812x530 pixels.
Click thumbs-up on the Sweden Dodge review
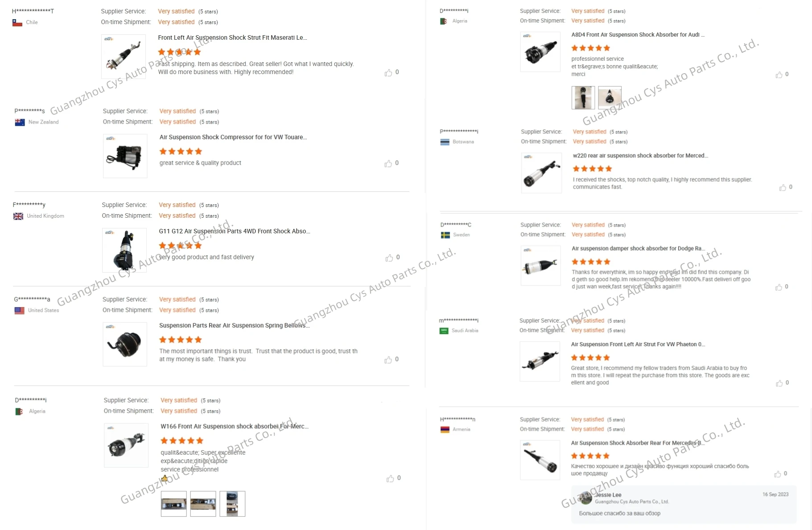779,287
